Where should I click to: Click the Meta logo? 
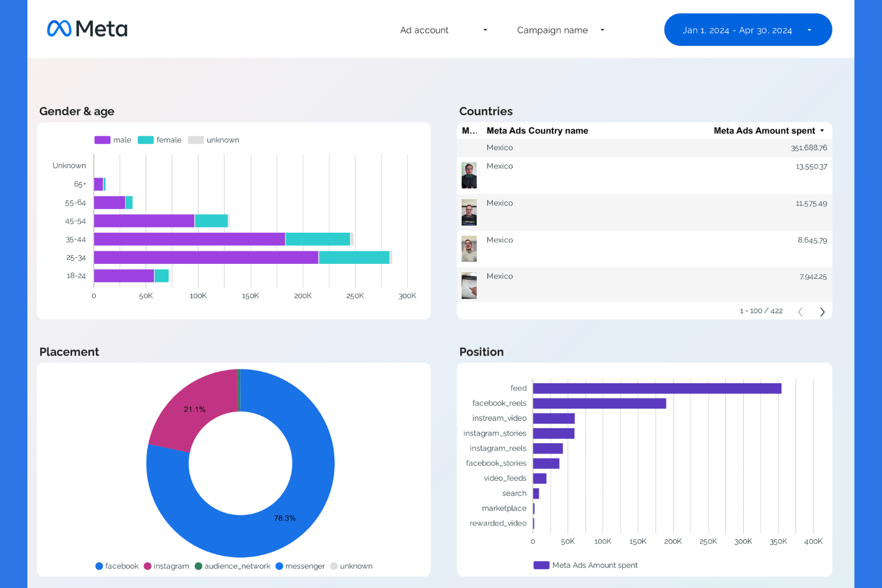pos(87,29)
